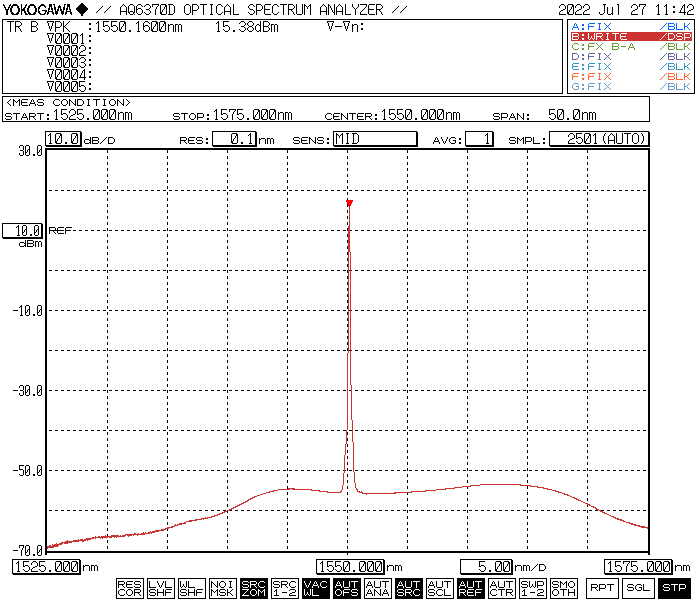Click the LVL SHF indicator icon
This screenshot has height=600, width=700.
pyautogui.click(x=160, y=588)
